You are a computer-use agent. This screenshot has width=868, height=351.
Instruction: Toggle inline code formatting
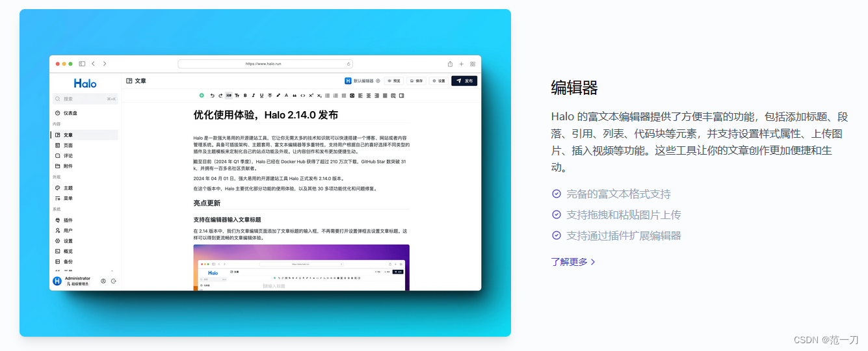click(x=303, y=96)
